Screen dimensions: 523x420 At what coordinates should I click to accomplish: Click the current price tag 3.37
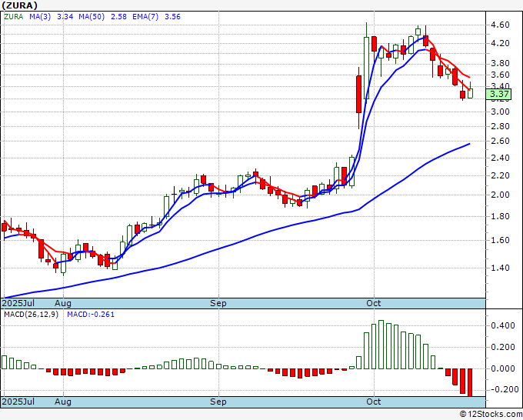pyautogui.click(x=499, y=95)
